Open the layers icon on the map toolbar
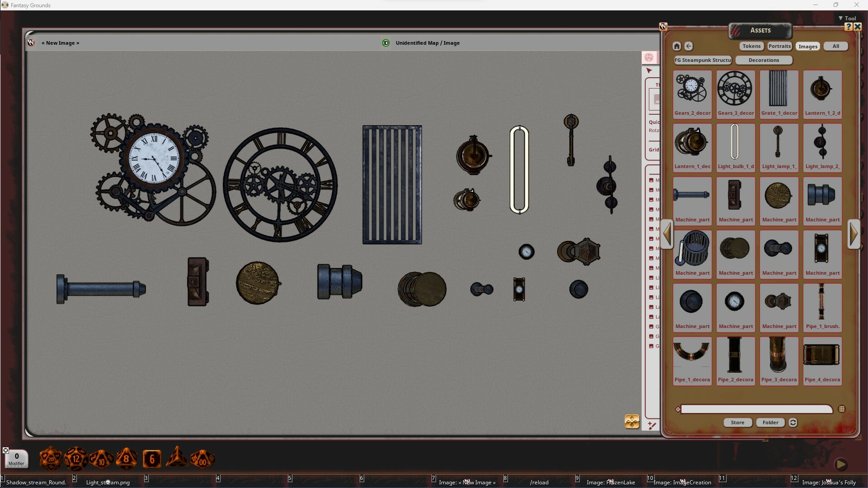The height and width of the screenshot is (488, 868). (632, 421)
